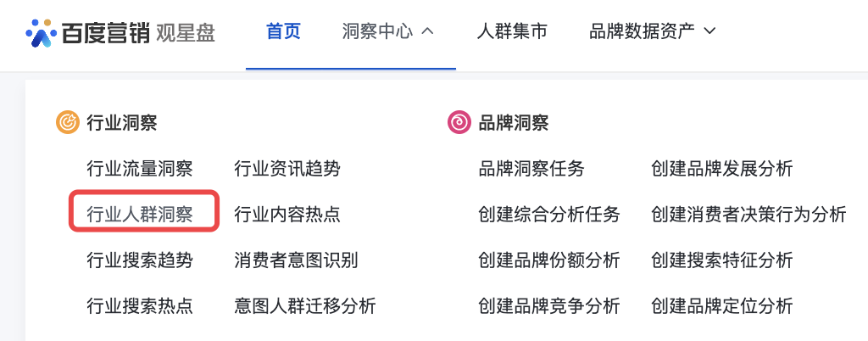Collapse the 洞察中心 dropdown chevron
The width and height of the screenshot is (868, 341).
point(427,31)
